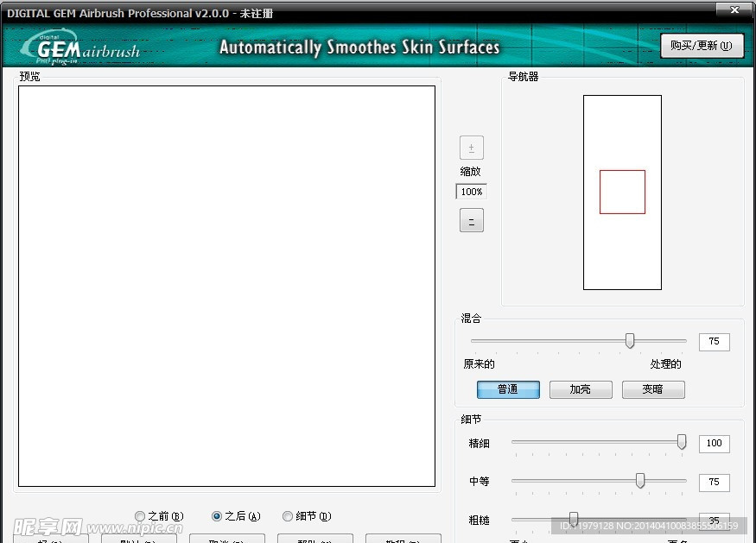Click the 中等 detail slider handle

tap(640, 482)
